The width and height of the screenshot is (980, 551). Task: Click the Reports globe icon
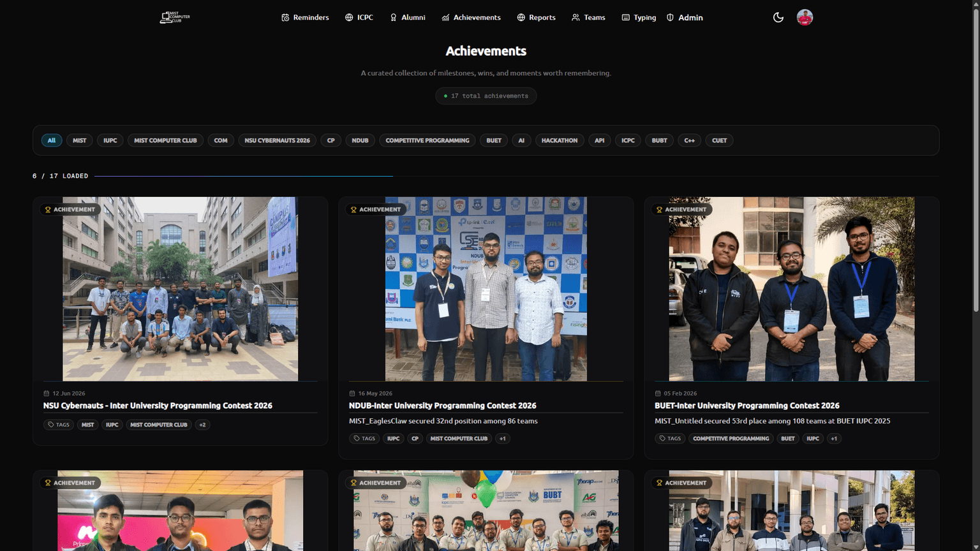coord(521,18)
